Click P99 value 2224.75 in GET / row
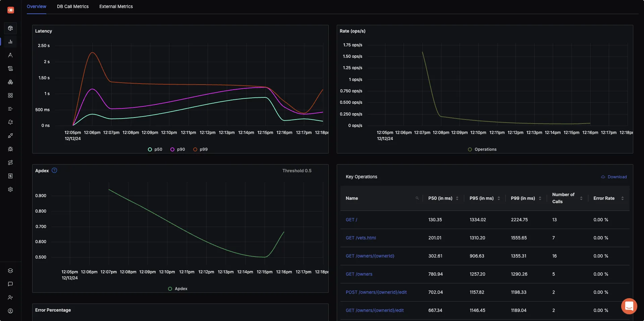 coord(519,220)
